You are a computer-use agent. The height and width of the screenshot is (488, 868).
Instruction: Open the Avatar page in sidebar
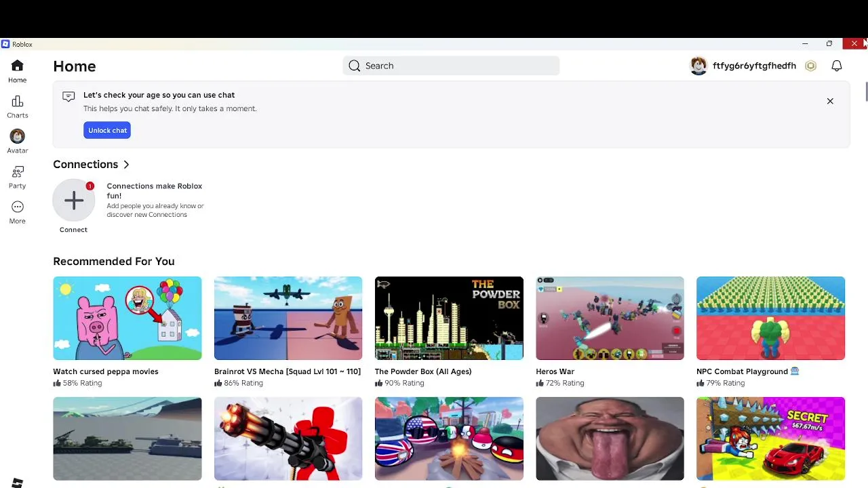point(17,136)
